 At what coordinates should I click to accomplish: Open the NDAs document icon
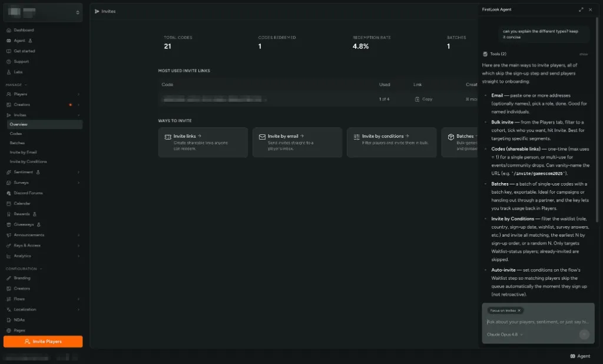coord(8,320)
